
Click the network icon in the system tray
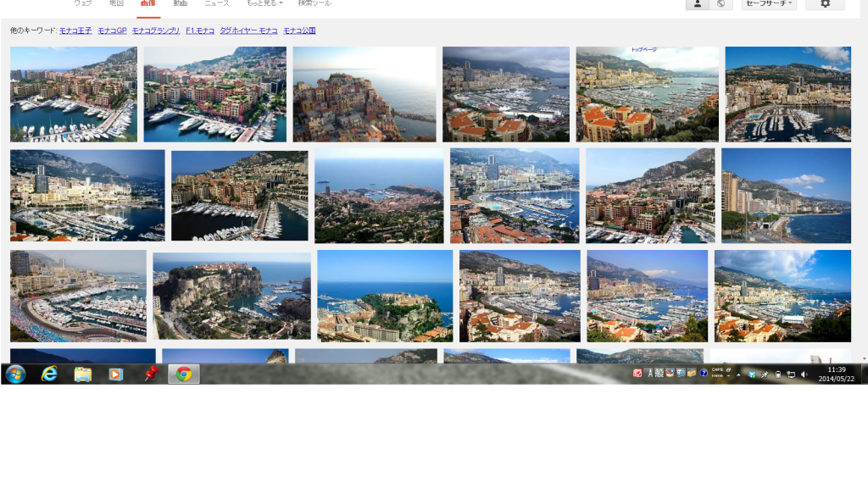pyautogui.click(x=793, y=374)
